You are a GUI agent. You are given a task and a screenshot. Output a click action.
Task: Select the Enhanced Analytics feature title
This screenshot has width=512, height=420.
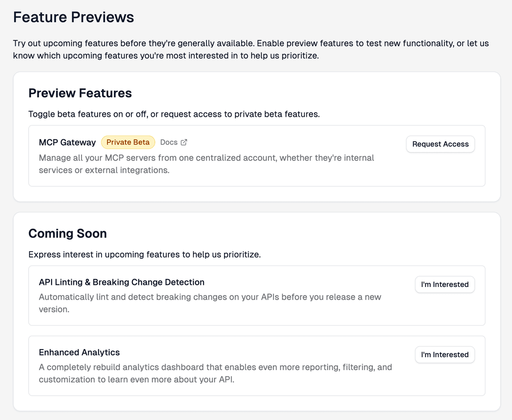click(x=79, y=352)
